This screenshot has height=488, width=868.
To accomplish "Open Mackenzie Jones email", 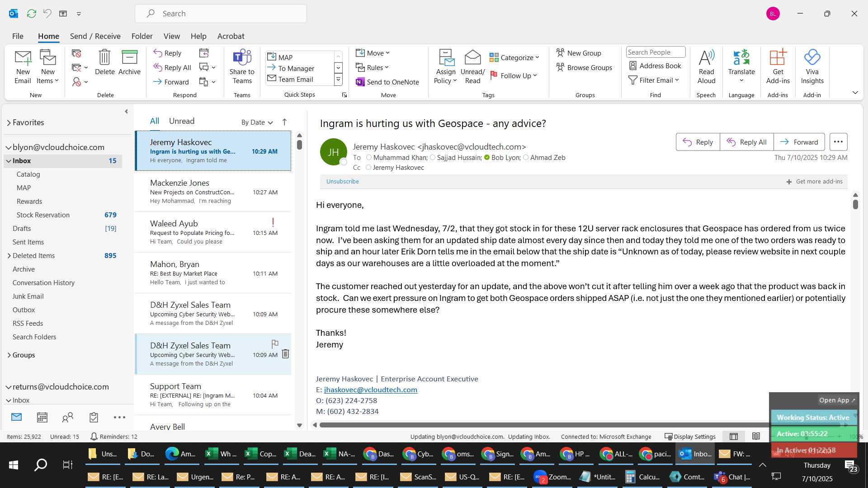I will 213,192.
